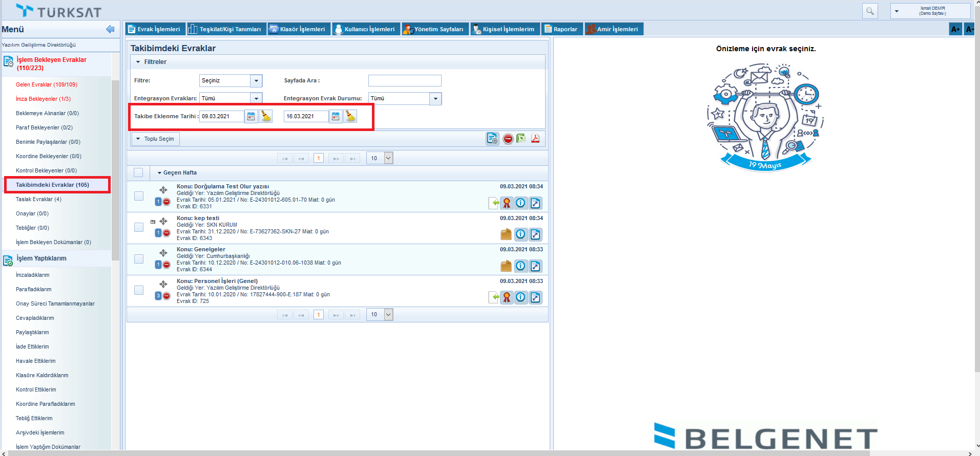Click red ribbon icon on Personel İşleri row
Image resolution: width=980 pixels, height=456 pixels.
pyautogui.click(x=507, y=297)
